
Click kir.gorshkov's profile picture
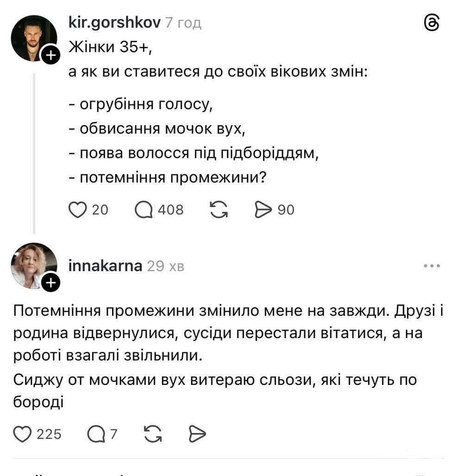[33, 38]
